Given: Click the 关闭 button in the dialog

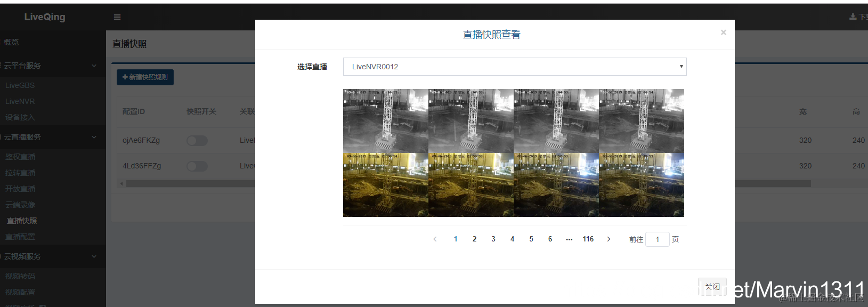Looking at the screenshot, I should (x=712, y=287).
